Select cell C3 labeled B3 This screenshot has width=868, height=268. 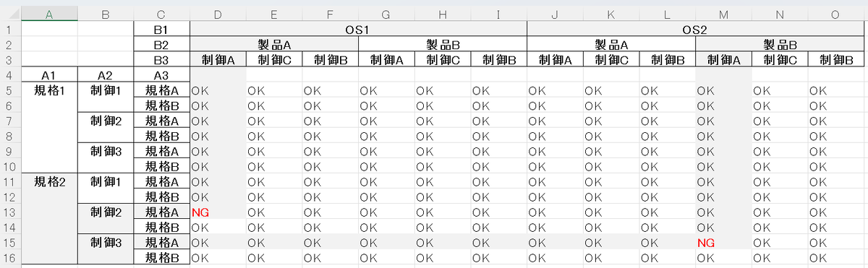(x=161, y=60)
